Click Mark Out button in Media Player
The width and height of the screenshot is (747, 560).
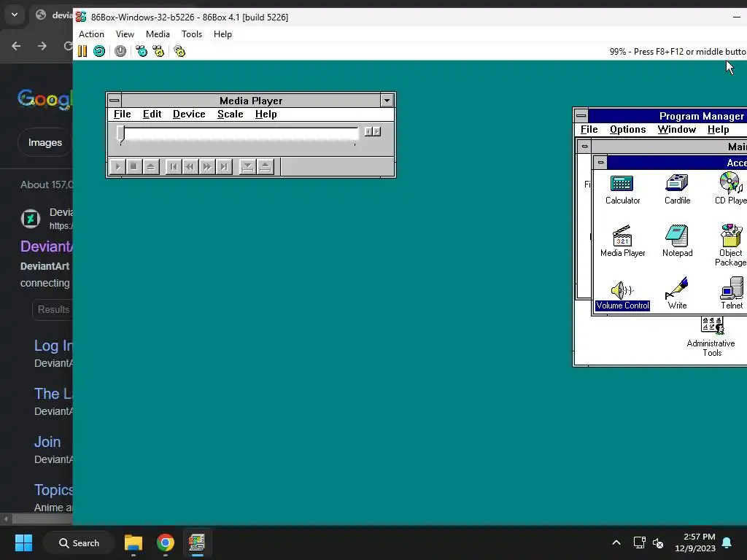click(x=266, y=167)
